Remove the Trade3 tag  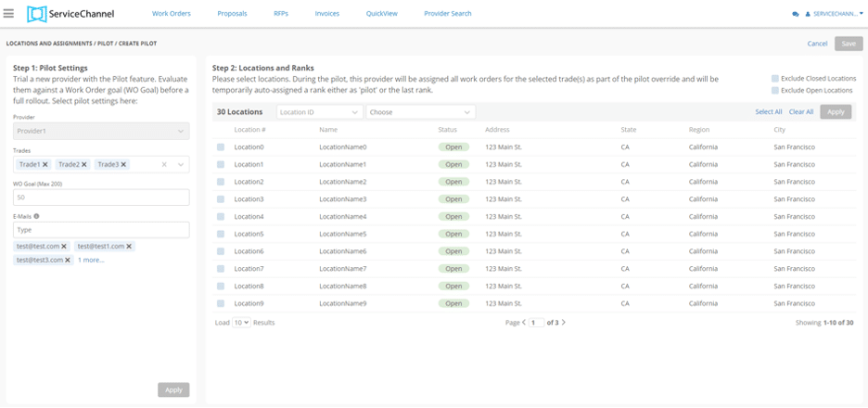click(x=123, y=164)
